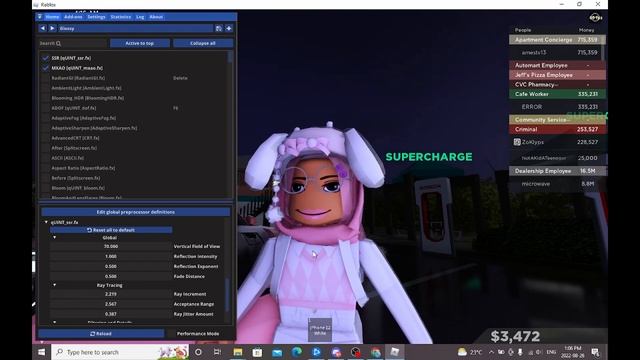Click Reset all to default
This screenshot has height=360, width=640.
coord(111,230)
